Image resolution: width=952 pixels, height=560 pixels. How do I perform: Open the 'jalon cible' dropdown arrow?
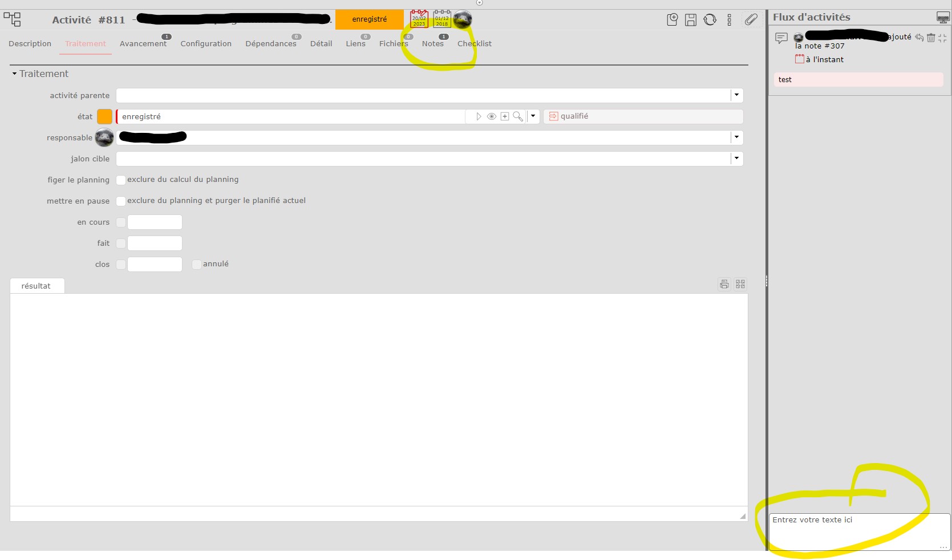coord(737,159)
